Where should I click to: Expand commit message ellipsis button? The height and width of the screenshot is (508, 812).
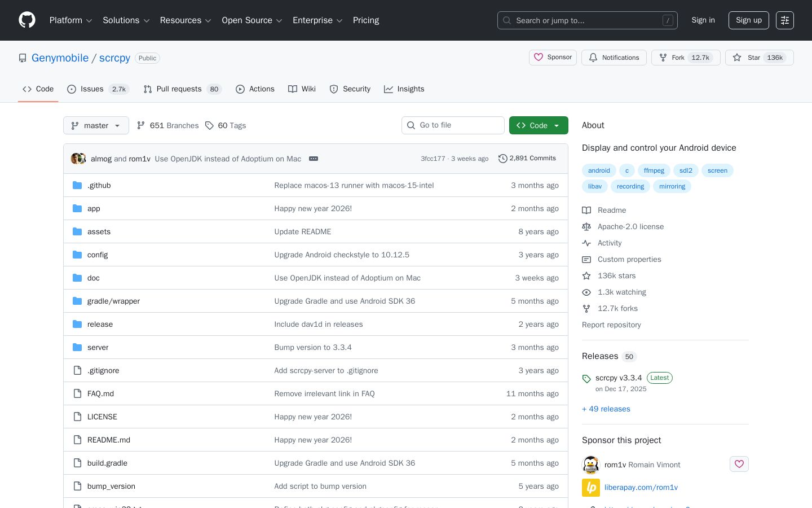pos(314,159)
